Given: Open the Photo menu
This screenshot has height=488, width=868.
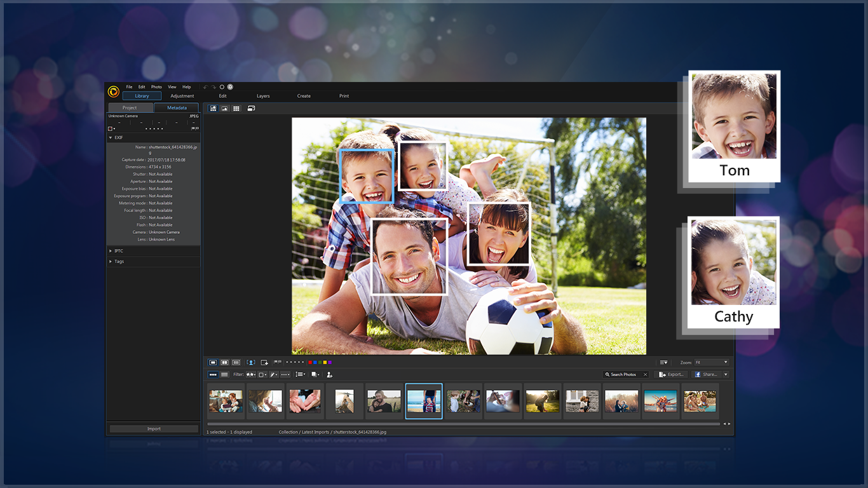Looking at the screenshot, I should click(x=156, y=87).
